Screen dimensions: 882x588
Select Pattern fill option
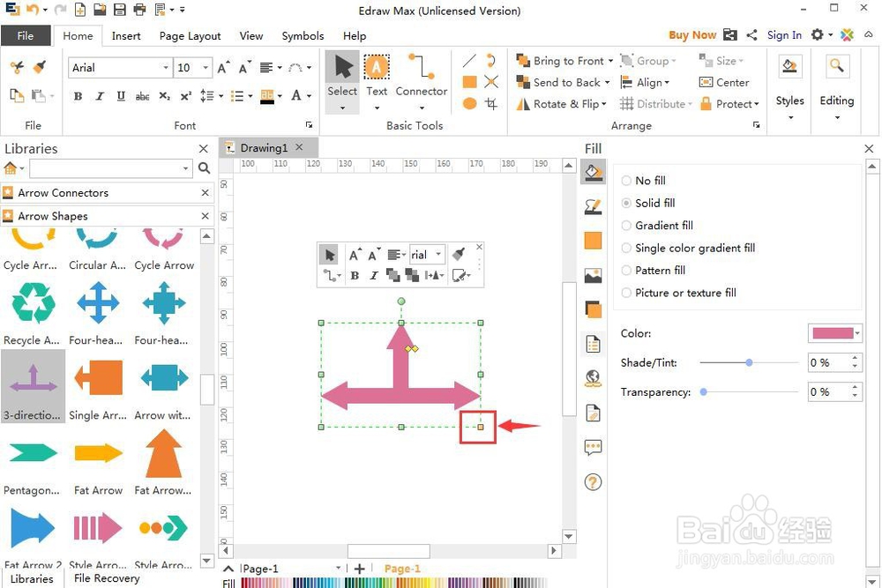[653, 271]
